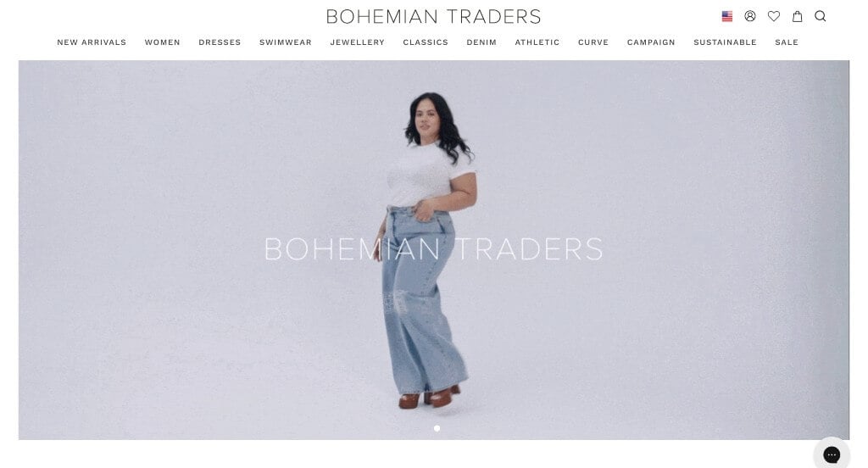Open the Campaign page

point(651,42)
